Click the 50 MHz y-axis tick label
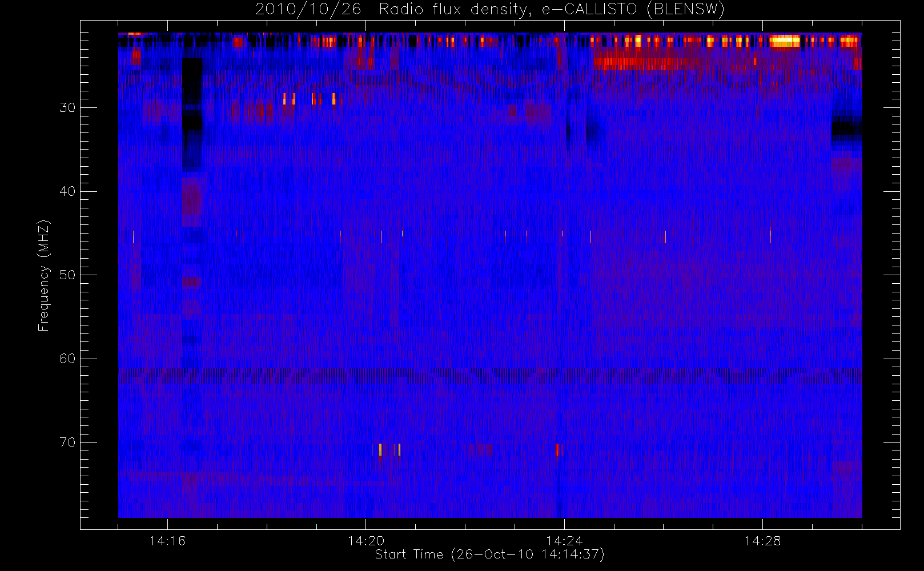The width and height of the screenshot is (924, 571). click(x=67, y=275)
